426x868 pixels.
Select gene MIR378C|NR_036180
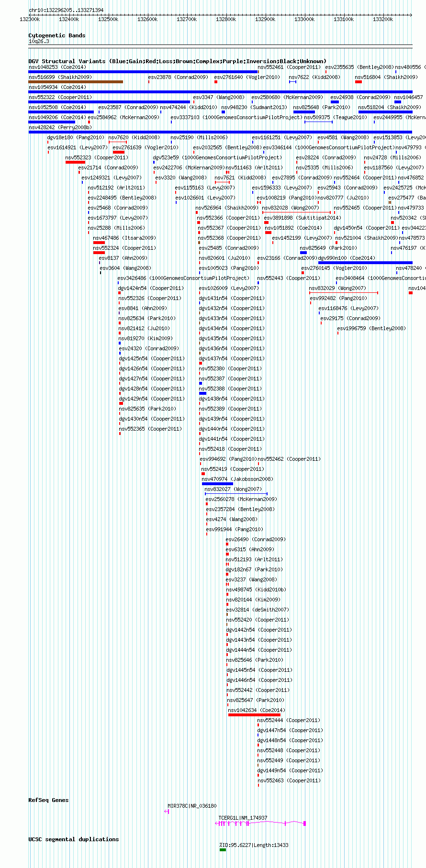(192, 806)
